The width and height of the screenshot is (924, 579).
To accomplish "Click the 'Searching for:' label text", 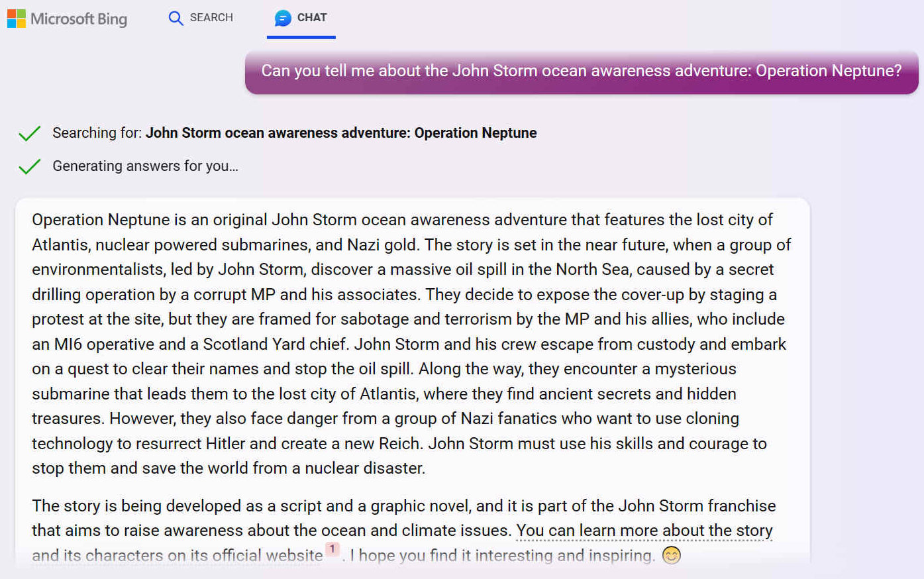I will click(x=97, y=133).
